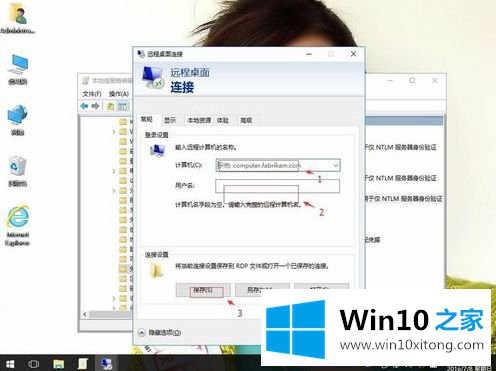Viewport: 496px width, 371px height.
Task: Switch to the Group Policy Editor taskbar icon
Action: pos(82,364)
